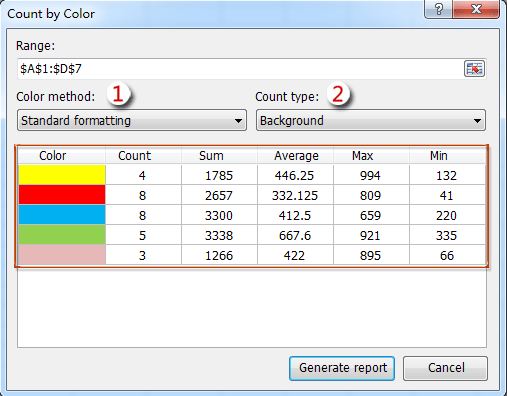
Task: Click the Sum column header
Action: click(219, 156)
